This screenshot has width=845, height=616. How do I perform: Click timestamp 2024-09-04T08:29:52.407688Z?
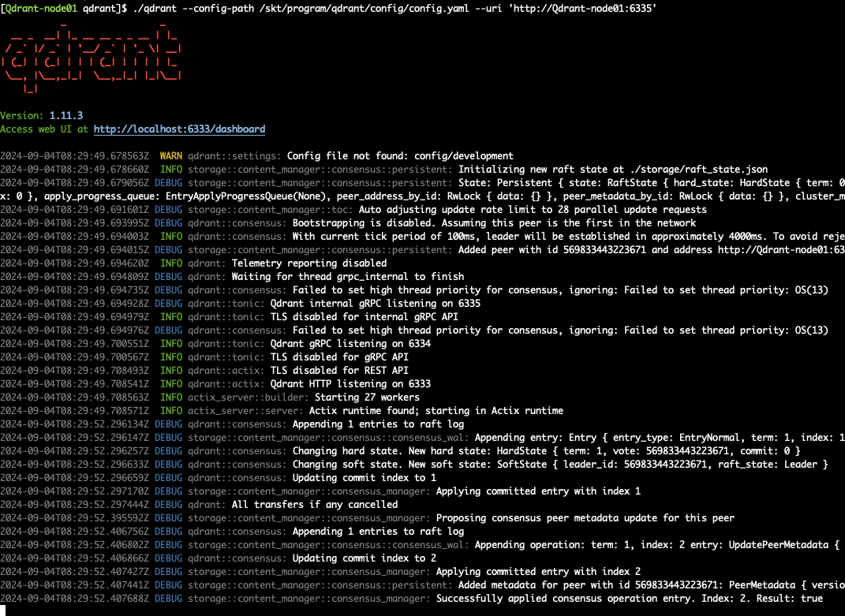(74, 599)
